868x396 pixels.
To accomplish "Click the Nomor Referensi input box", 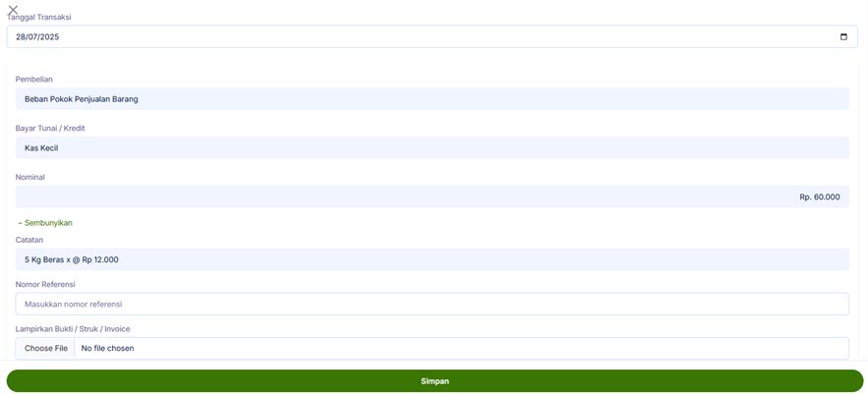I will 432,305.
